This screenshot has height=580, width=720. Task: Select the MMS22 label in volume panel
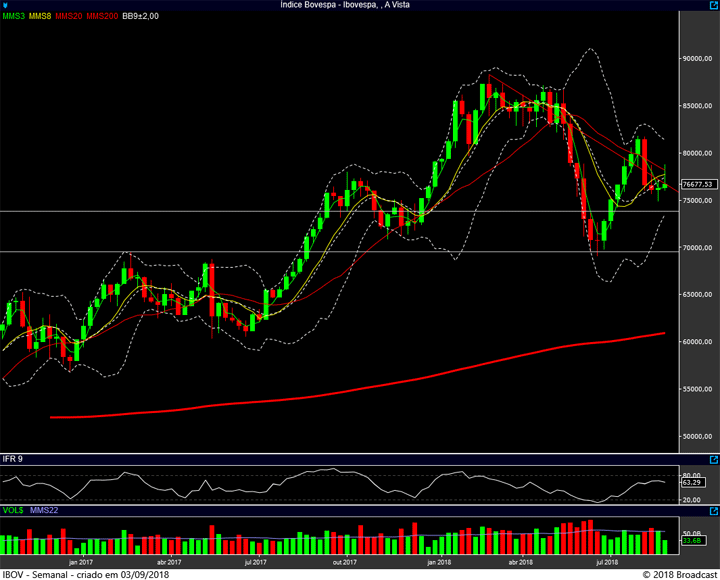coord(44,511)
